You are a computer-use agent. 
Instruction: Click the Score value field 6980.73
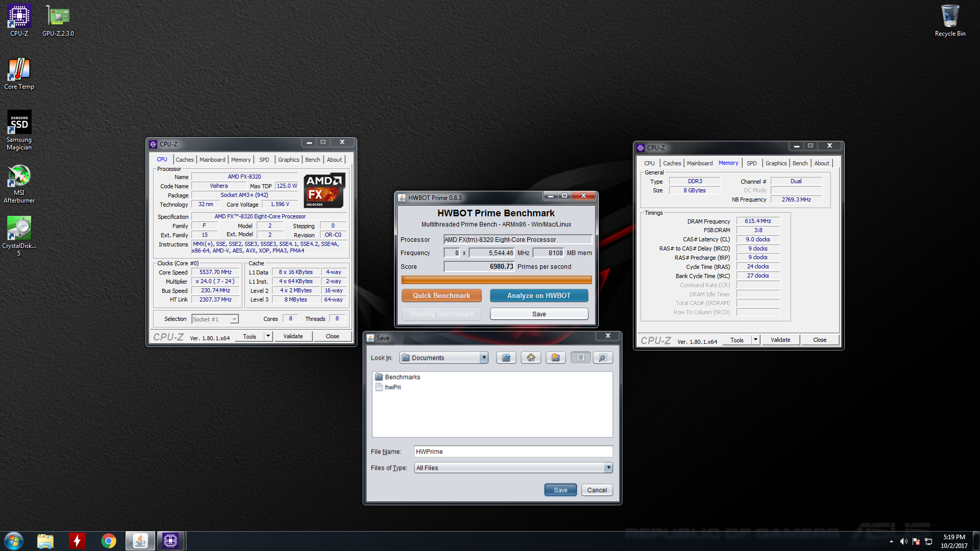click(479, 266)
